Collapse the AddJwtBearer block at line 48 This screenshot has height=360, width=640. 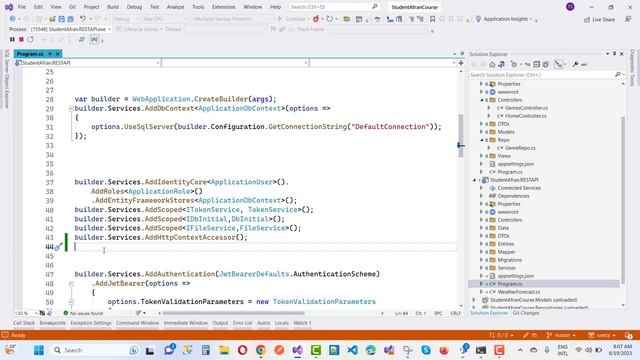click(x=71, y=283)
